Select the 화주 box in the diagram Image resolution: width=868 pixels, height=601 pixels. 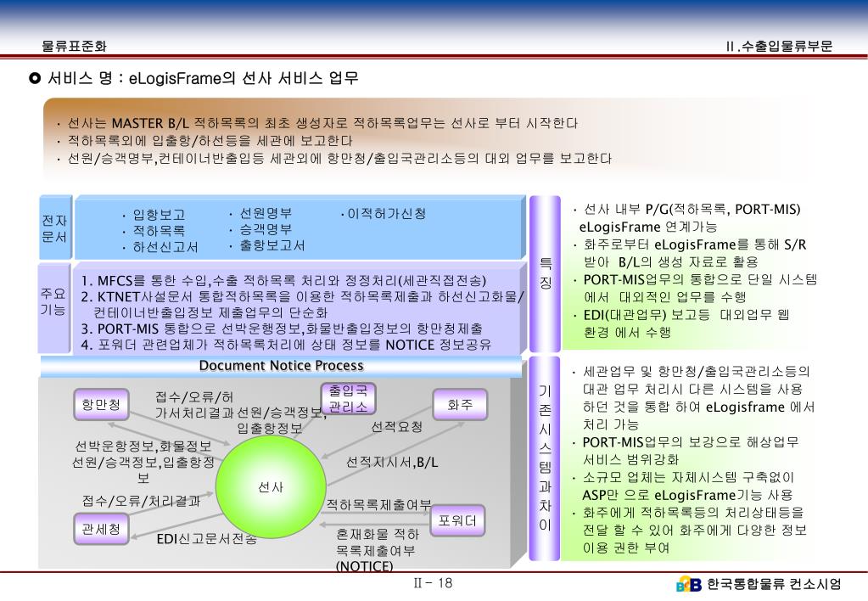[x=460, y=404]
